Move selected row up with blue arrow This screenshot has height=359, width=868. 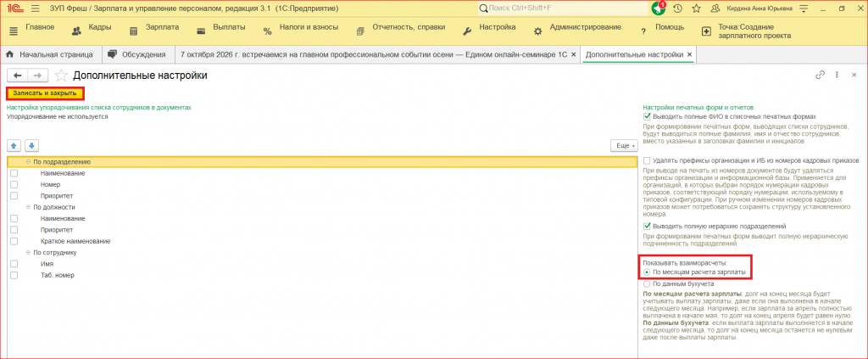point(14,146)
